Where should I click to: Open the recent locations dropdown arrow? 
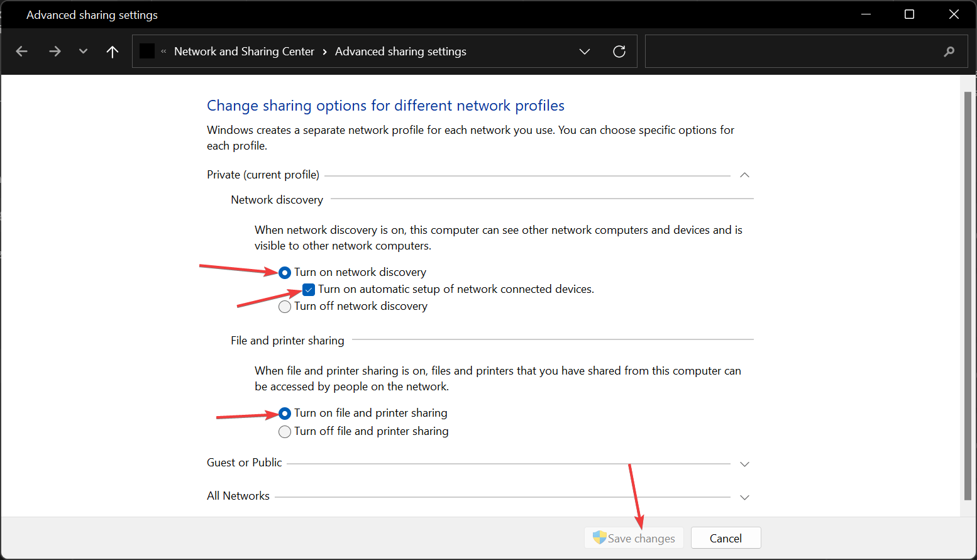83,52
